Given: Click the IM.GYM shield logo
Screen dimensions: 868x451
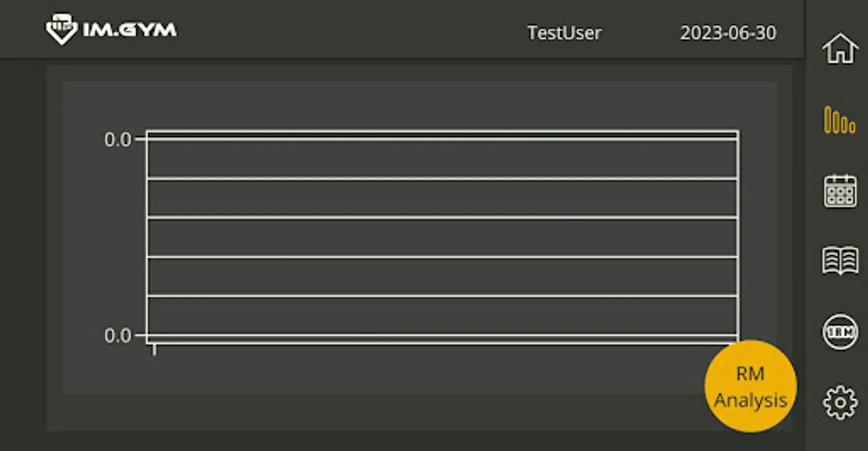Looking at the screenshot, I should pyautogui.click(x=62, y=29).
